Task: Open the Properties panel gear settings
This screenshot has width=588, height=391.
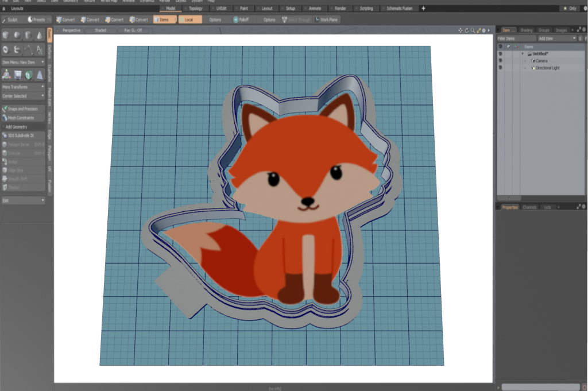Action: (584, 207)
